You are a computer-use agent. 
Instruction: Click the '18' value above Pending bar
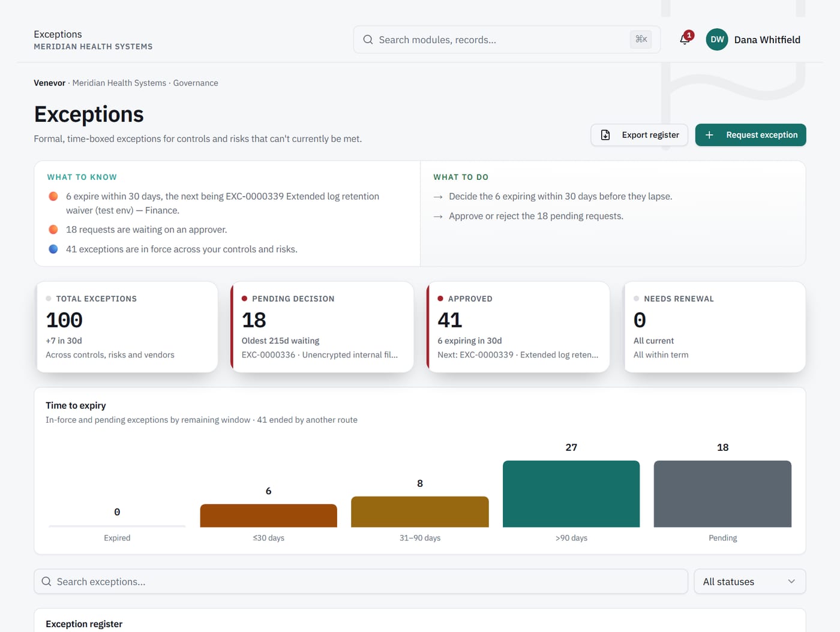pyautogui.click(x=722, y=447)
